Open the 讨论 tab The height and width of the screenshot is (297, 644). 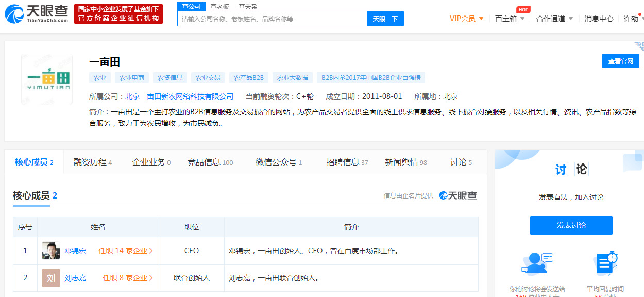click(461, 162)
